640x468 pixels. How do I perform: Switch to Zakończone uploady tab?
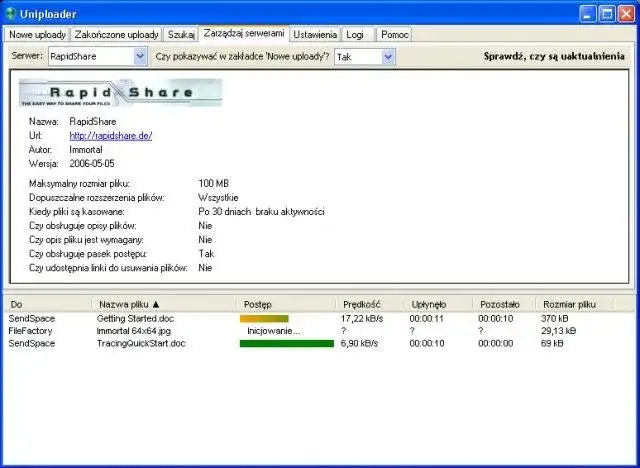(116, 35)
